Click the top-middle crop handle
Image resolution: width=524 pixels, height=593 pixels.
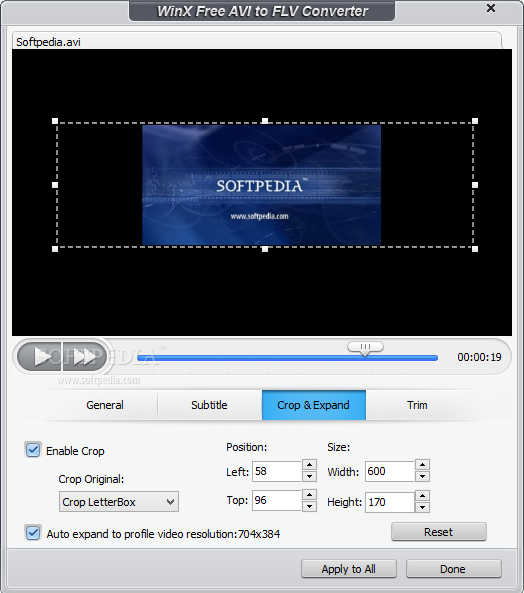pos(265,121)
